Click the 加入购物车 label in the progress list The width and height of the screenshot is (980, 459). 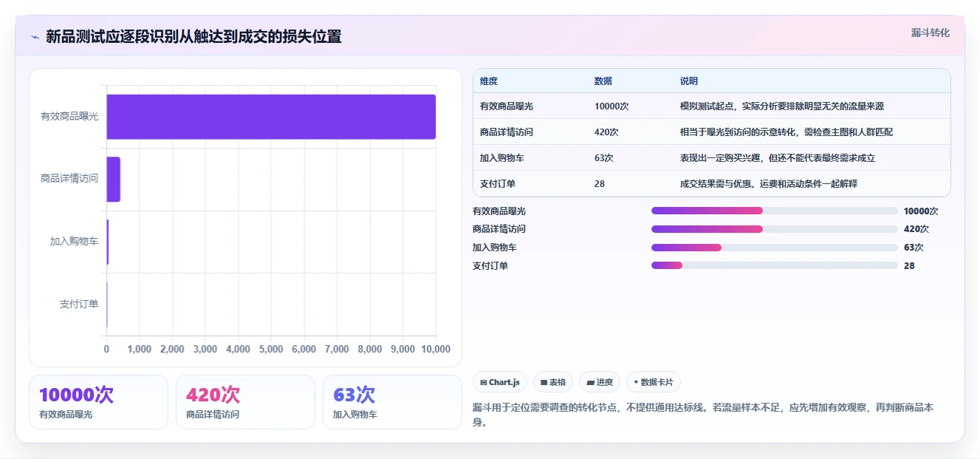pos(495,248)
